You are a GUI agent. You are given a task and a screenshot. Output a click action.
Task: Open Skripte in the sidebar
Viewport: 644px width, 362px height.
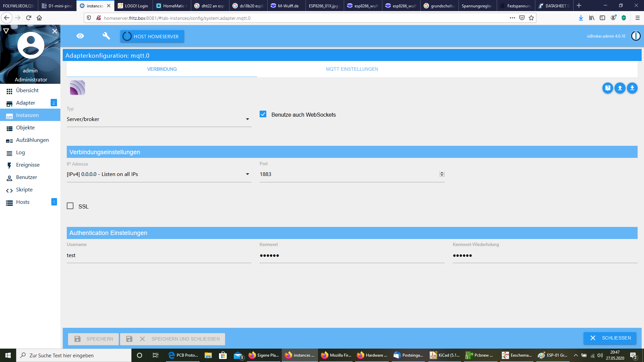24,190
